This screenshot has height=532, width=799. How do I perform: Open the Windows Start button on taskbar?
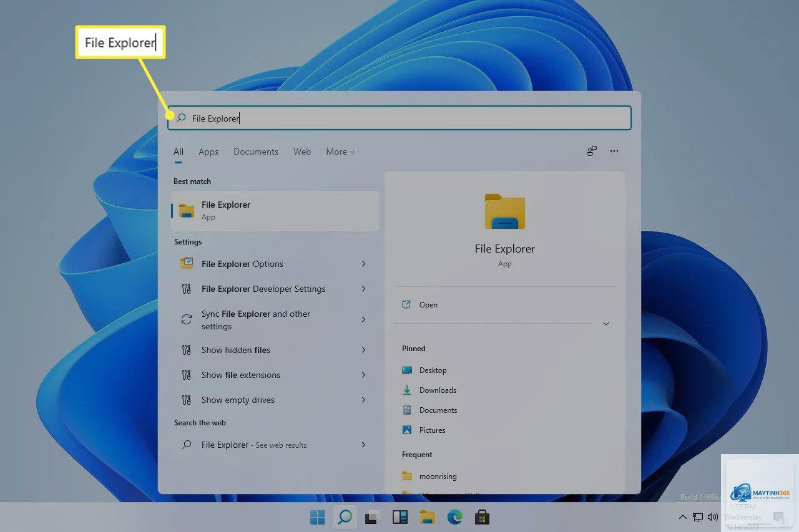click(x=318, y=517)
